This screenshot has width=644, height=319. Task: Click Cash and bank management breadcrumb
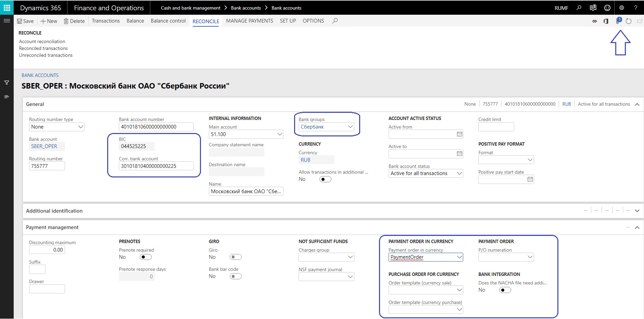coord(191,8)
